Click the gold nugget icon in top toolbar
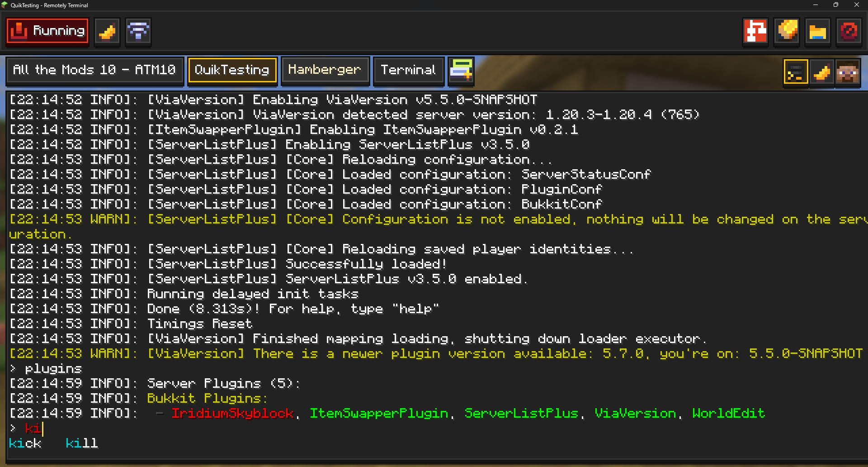 point(787,31)
